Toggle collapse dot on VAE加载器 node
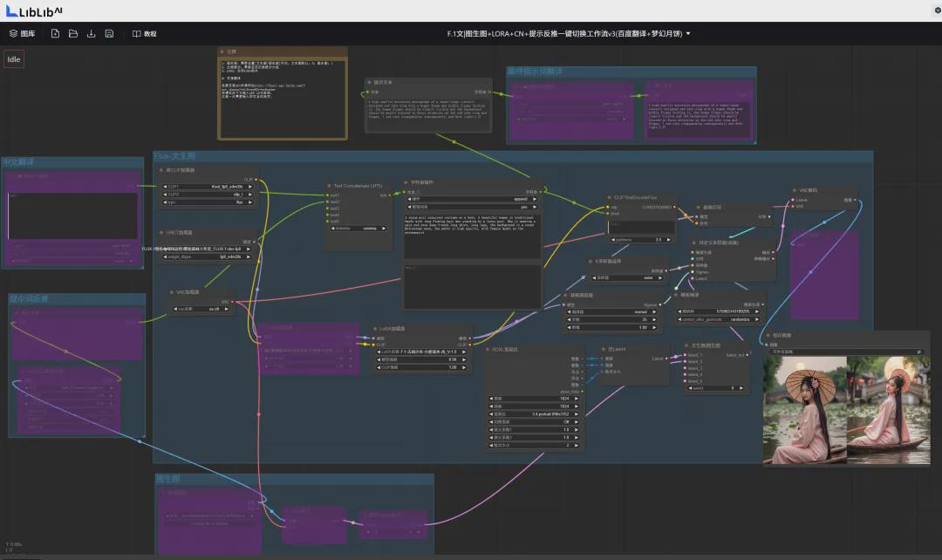Image resolution: width=942 pixels, height=560 pixels. [172, 292]
